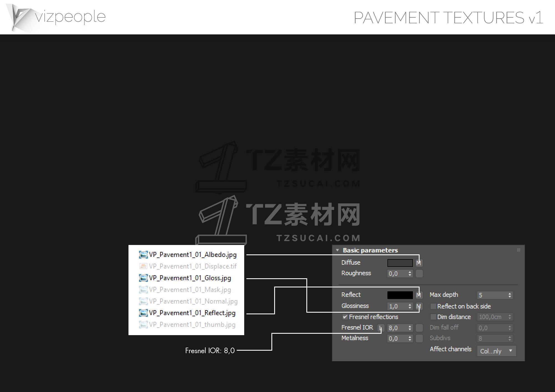Click the Reflect.jpg file image icon
Viewport: 555px width, 392px height.
(143, 313)
